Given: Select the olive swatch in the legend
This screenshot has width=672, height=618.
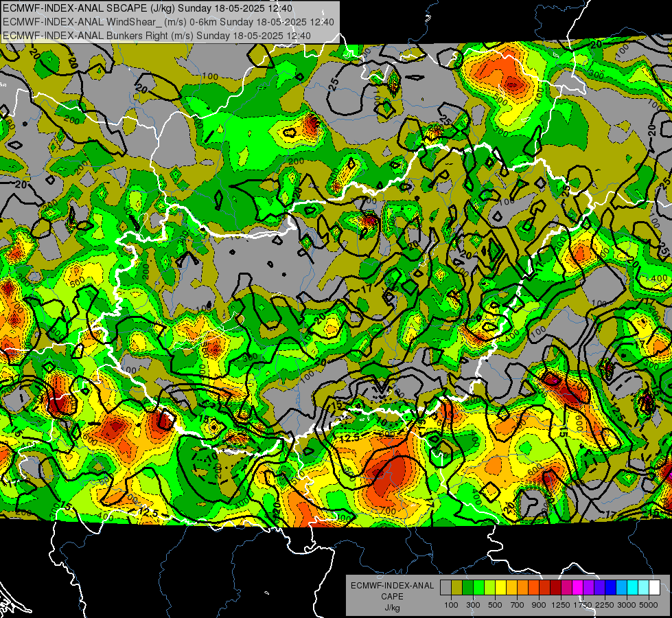Looking at the screenshot, I should coord(456,587).
